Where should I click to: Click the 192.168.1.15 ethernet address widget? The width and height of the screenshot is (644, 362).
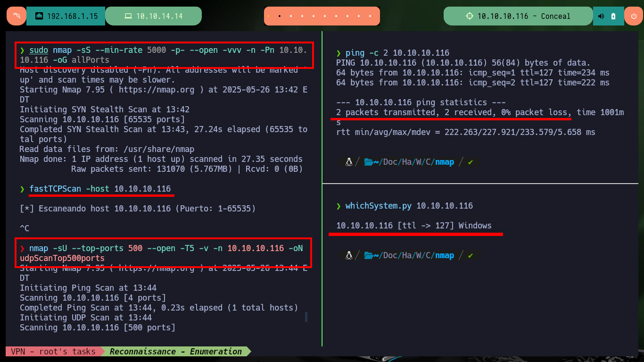[x=66, y=16]
